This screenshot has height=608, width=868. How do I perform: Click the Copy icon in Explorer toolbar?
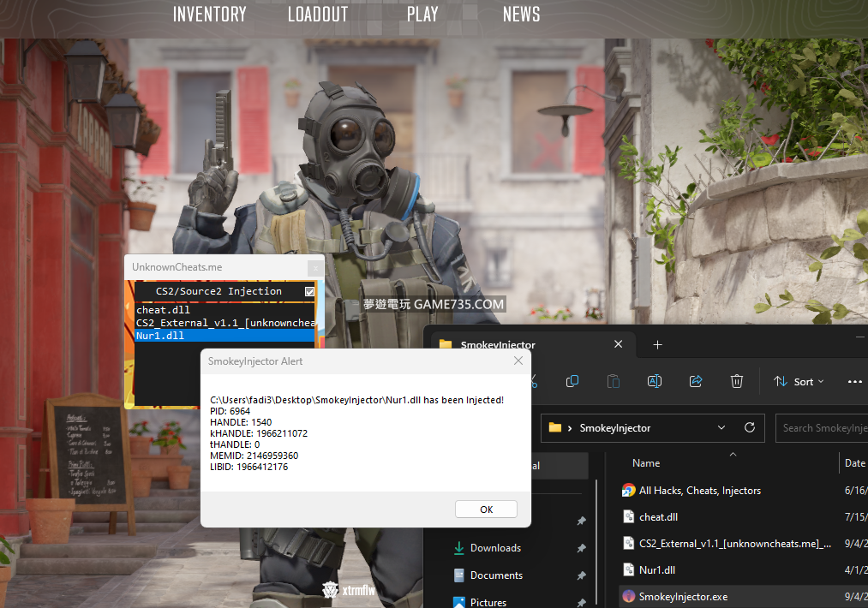tap(572, 381)
